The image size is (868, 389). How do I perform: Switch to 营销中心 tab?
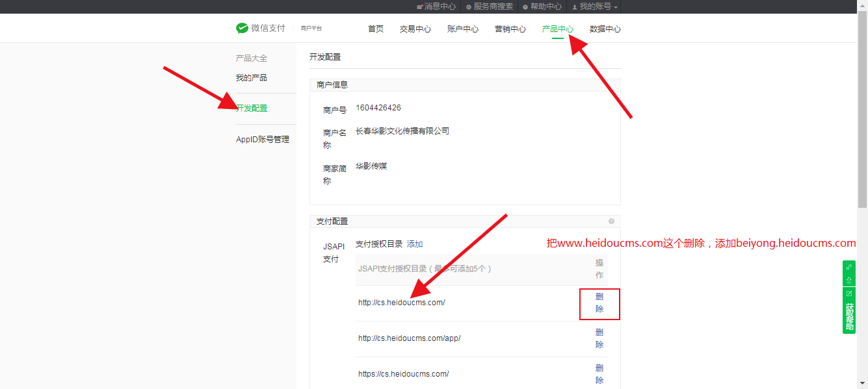510,29
